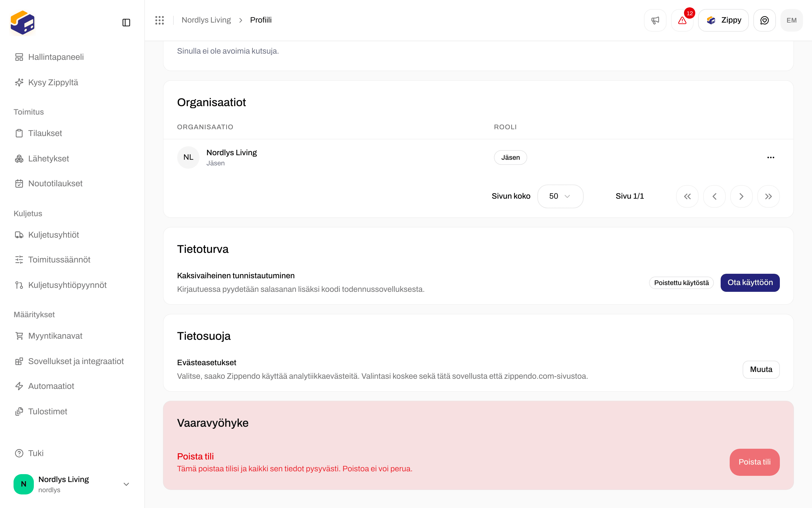
Task: Open Tulostimet printers page
Action: click(x=72, y=411)
